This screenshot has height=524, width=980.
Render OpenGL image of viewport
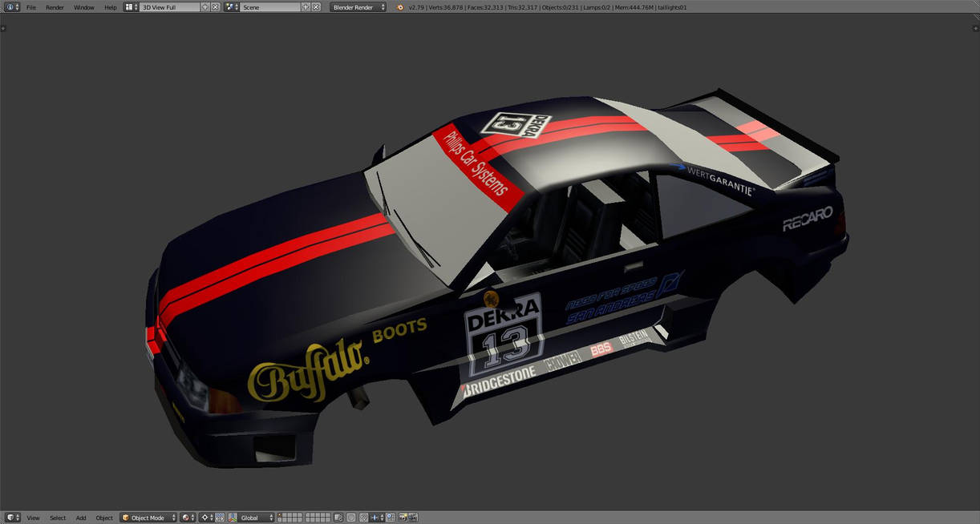[403, 518]
